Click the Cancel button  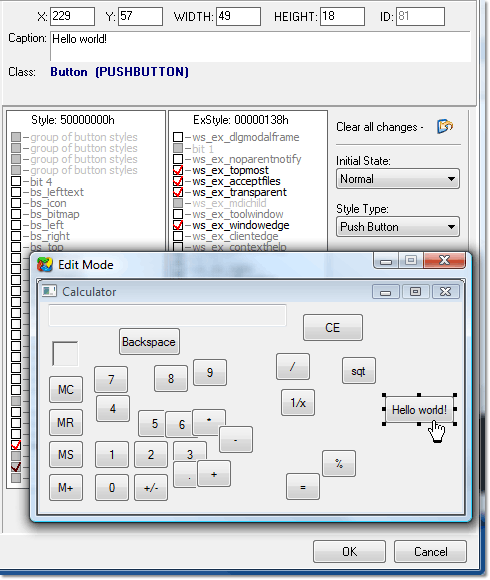[x=430, y=552]
